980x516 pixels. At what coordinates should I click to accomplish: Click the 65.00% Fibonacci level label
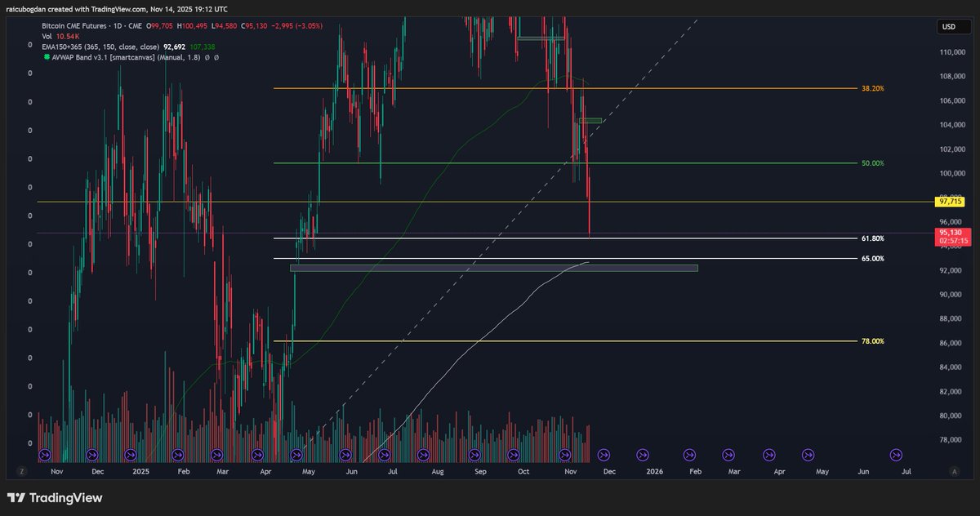(x=872, y=259)
